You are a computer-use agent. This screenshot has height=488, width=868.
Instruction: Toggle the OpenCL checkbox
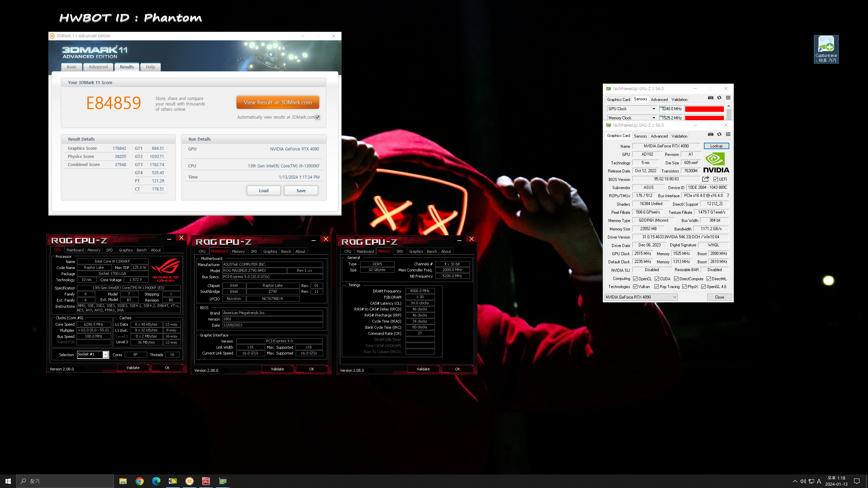pyautogui.click(x=635, y=279)
